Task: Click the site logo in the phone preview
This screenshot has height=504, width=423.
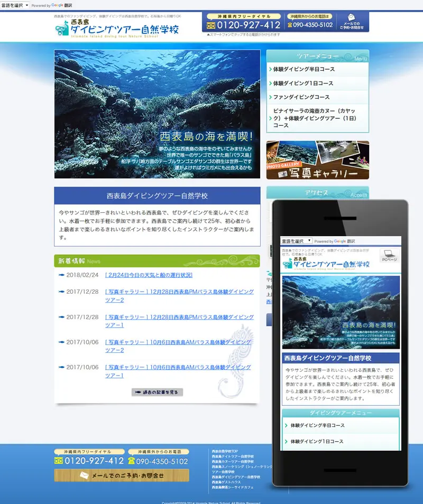Action: click(x=326, y=263)
